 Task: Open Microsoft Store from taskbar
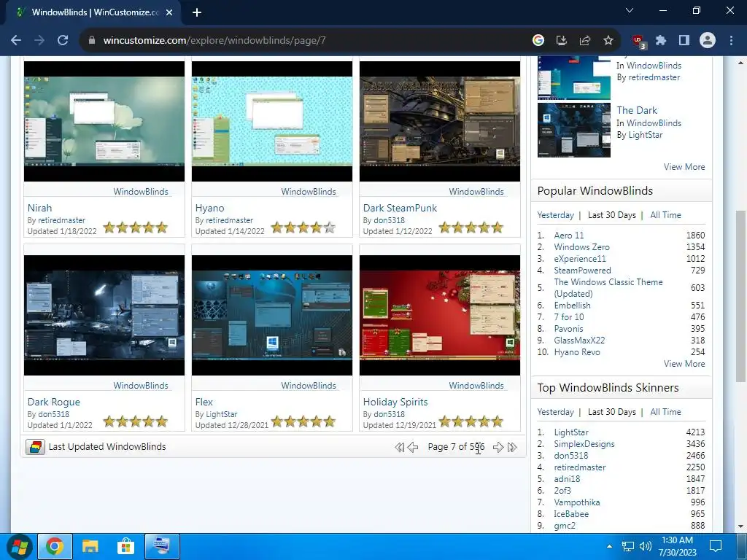click(x=125, y=546)
